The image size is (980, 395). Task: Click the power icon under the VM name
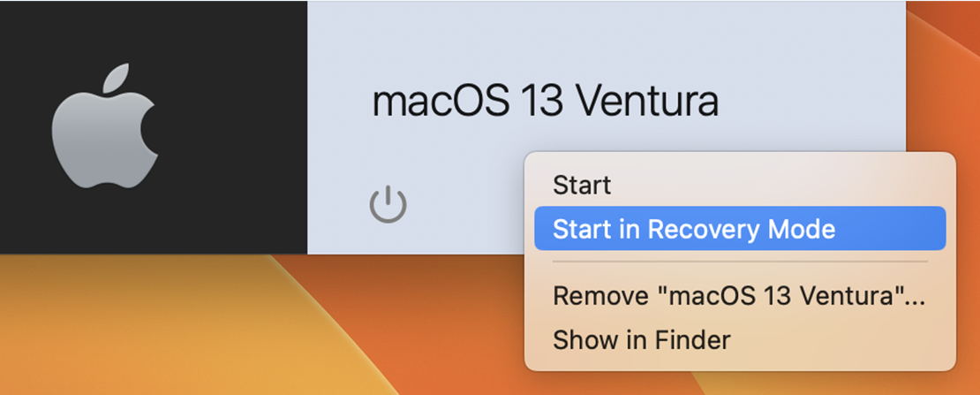click(x=388, y=205)
